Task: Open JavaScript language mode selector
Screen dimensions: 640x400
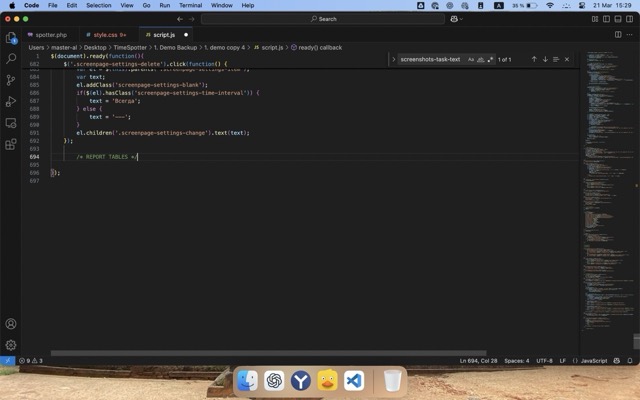Action: point(593,360)
